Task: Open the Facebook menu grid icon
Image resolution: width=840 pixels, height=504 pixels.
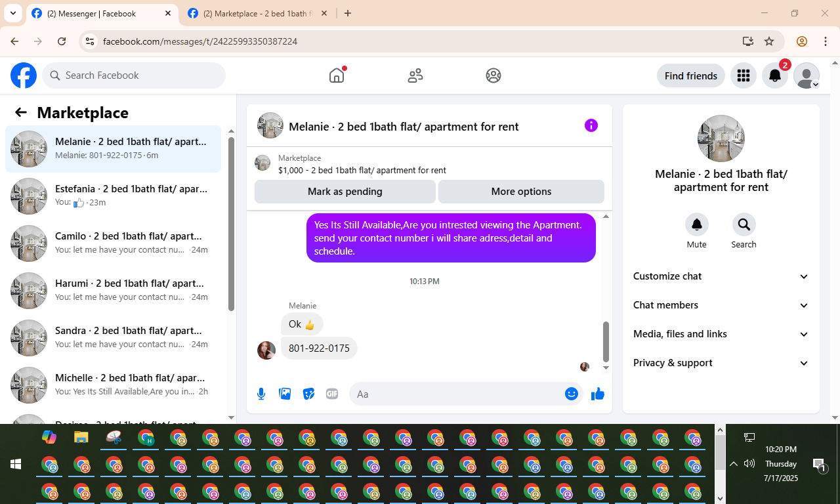Action: point(744,75)
